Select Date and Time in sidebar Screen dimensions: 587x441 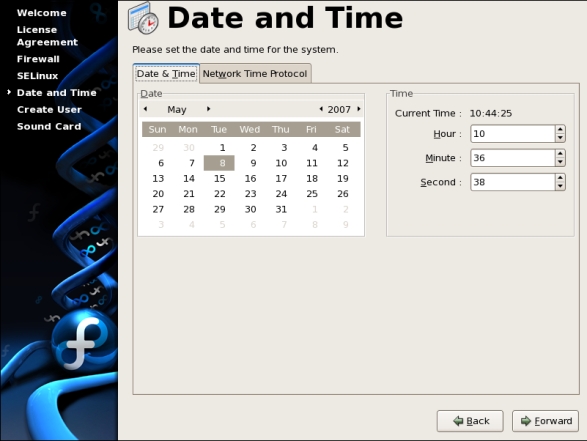(x=57, y=93)
